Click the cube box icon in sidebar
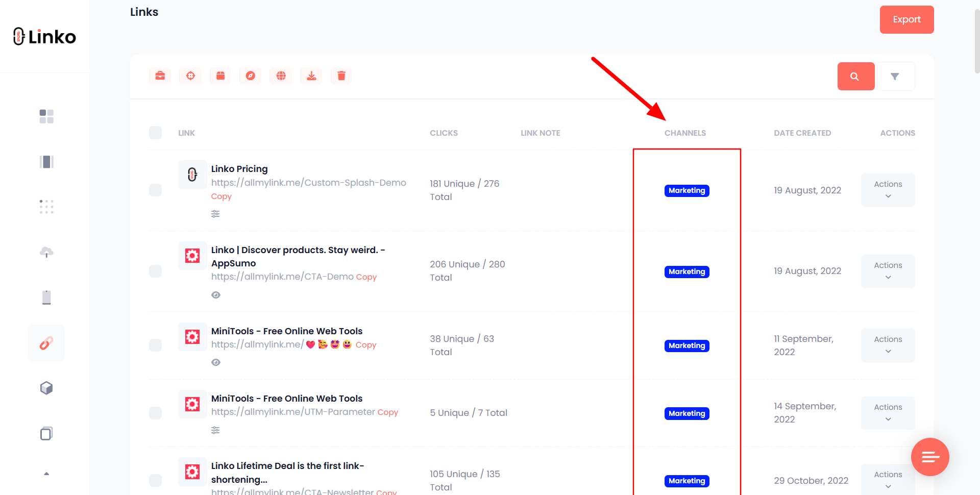 tap(46, 388)
